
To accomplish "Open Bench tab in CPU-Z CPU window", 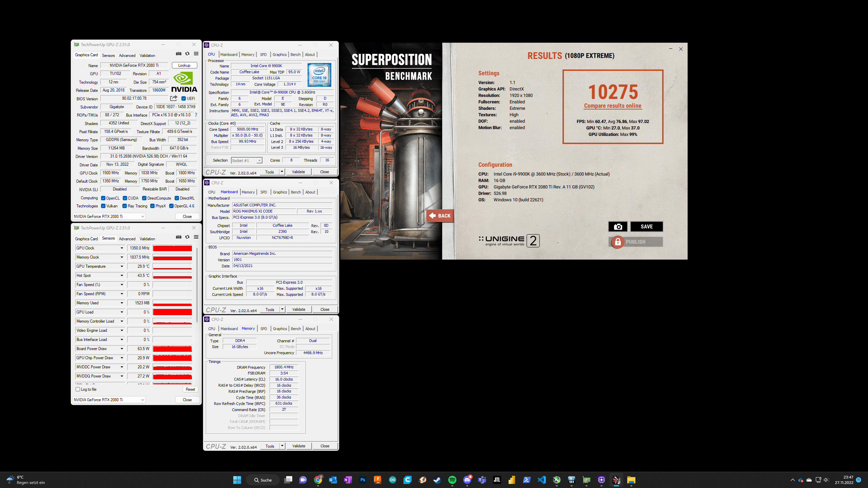I will coord(295,55).
